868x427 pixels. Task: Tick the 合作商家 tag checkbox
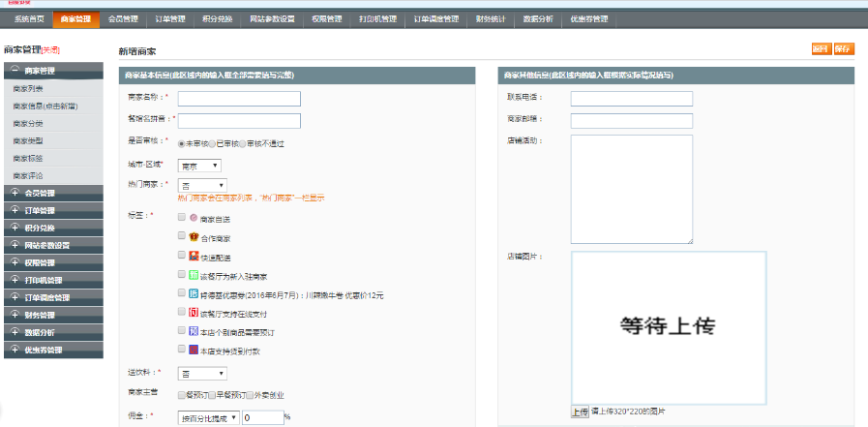(182, 235)
